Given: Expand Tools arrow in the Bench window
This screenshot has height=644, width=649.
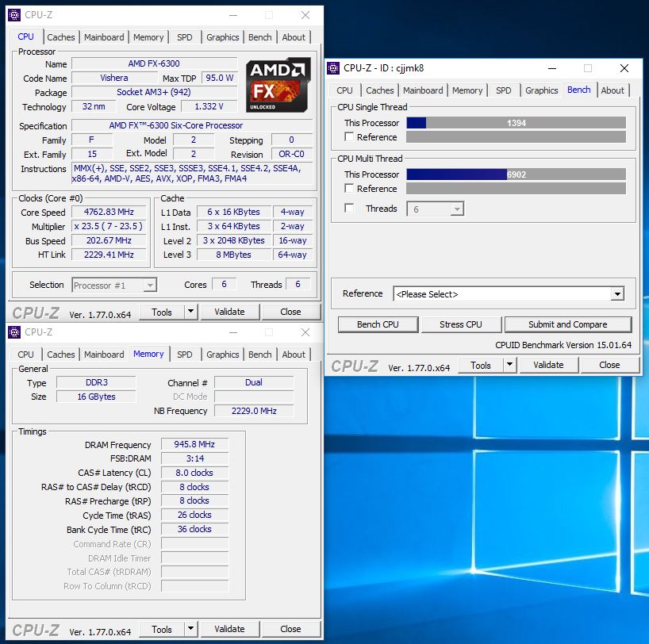Looking at the screenshot, I should pyautogui.click(x=510, y=365).
